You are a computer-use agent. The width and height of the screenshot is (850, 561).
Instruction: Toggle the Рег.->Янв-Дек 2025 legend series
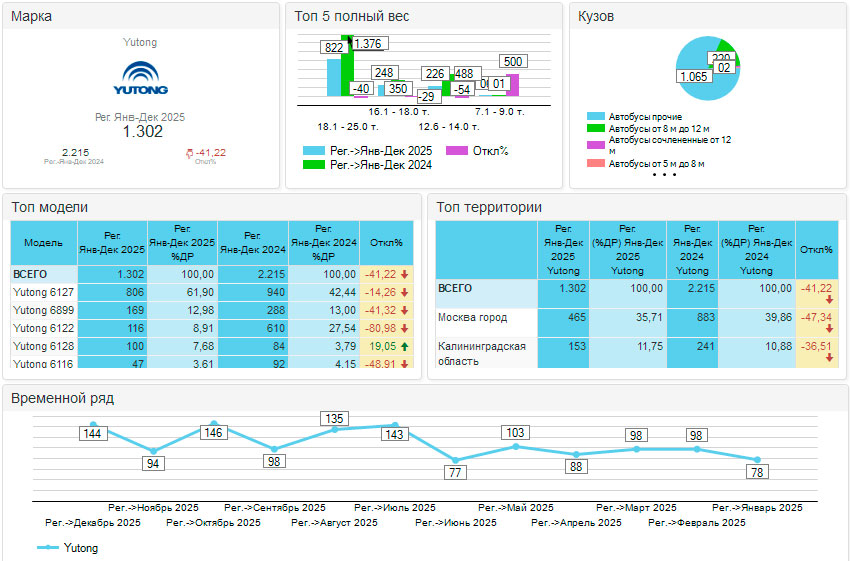(x=368, y=151)
